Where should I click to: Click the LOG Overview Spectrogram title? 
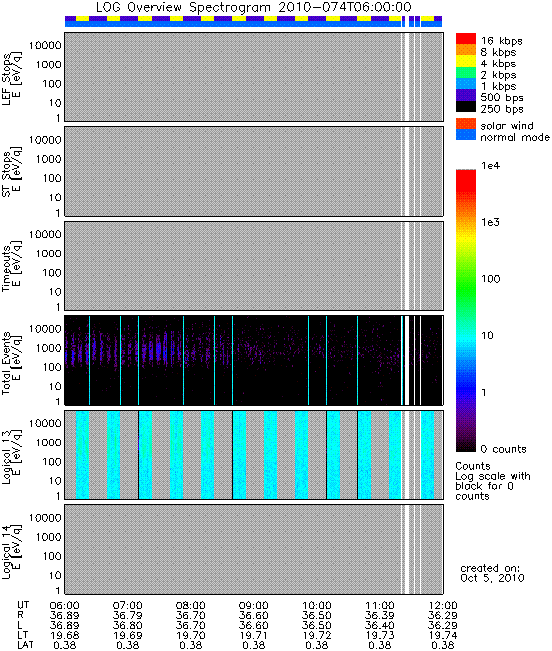(x=254, y=7)
